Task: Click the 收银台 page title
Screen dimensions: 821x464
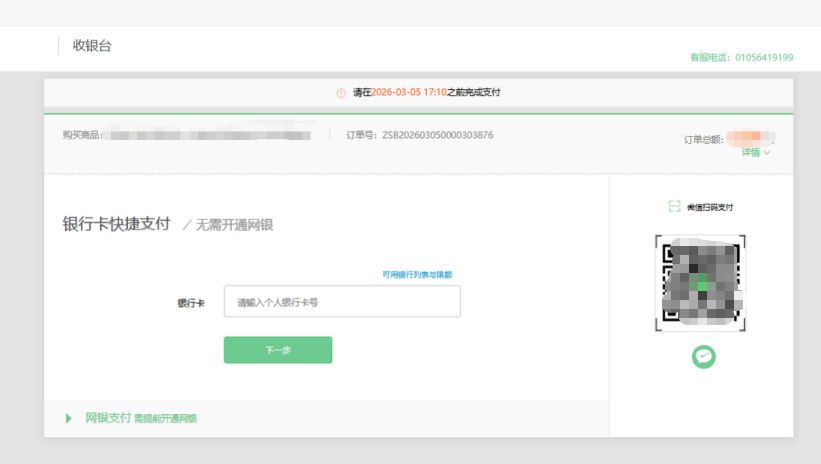Action: coord(92,46)
